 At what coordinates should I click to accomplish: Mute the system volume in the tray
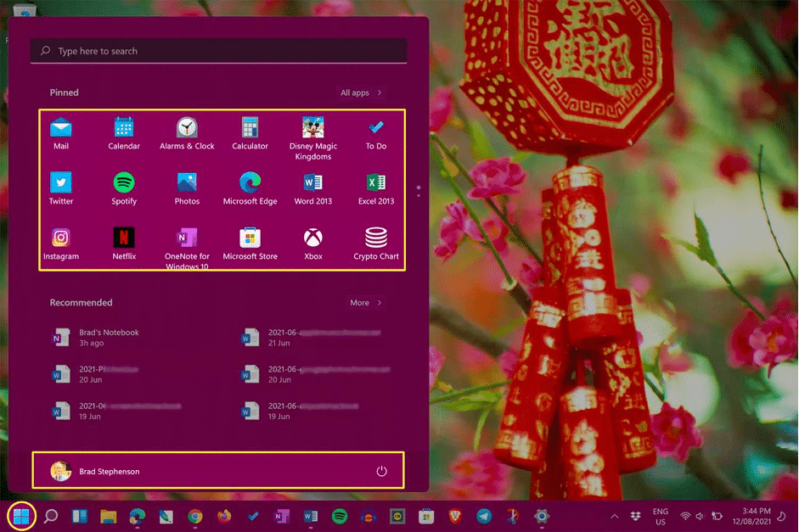click(698, 515)
